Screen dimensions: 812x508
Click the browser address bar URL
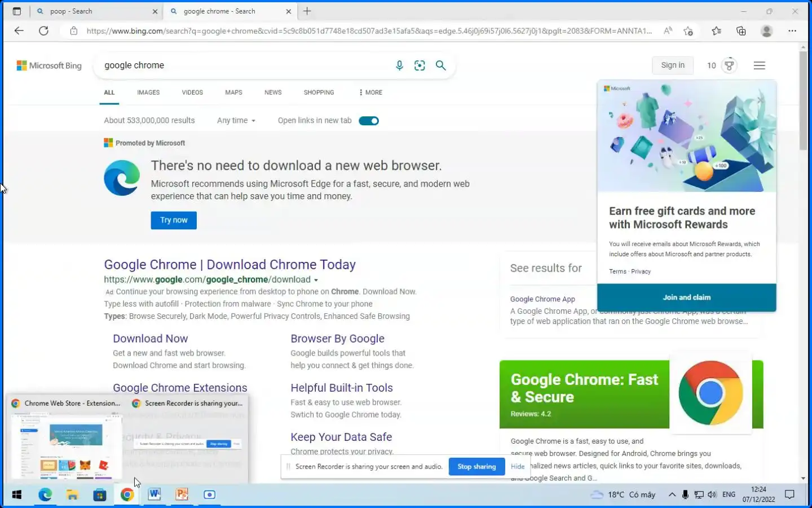[x=369, y=31]
